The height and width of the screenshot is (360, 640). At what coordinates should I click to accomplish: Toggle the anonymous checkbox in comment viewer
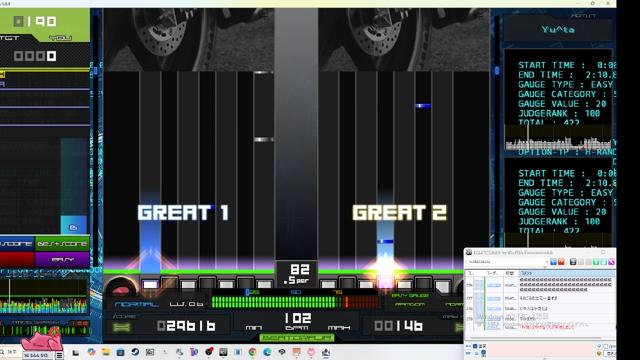coord(606,346)
